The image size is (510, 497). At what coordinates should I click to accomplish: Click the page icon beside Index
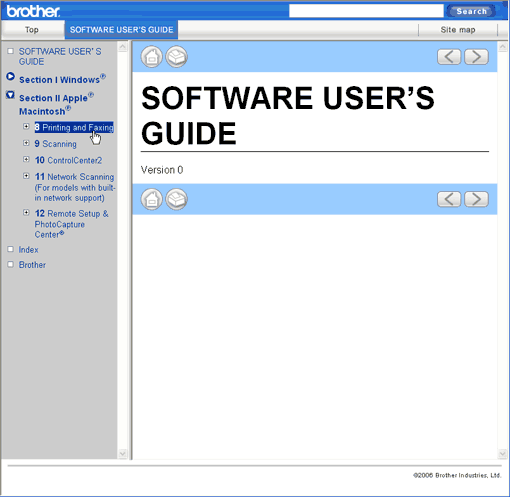tap(11, 249)
